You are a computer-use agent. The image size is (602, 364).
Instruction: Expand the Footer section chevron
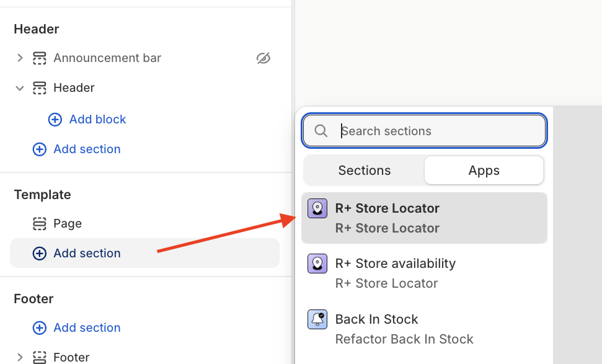tap(20, 357)
